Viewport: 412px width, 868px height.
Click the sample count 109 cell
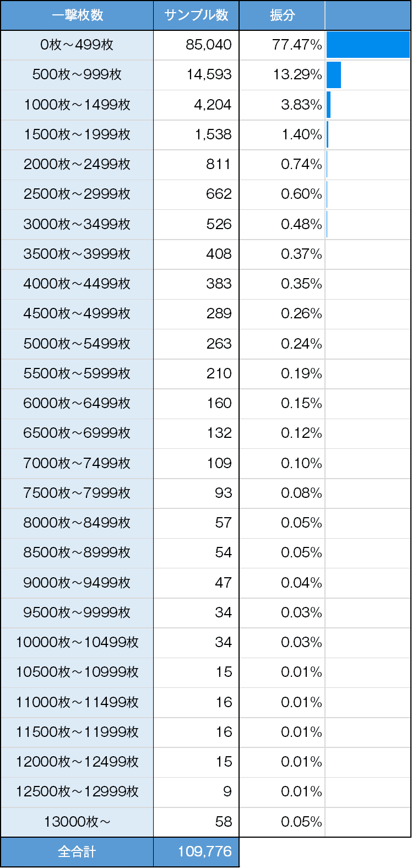(196, 463)
